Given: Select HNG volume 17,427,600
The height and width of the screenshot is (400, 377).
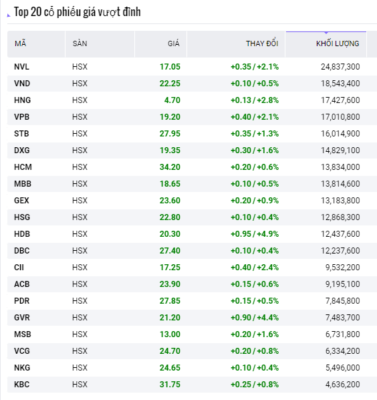Looking at the screenshot, I should click(x=340, y=100).
